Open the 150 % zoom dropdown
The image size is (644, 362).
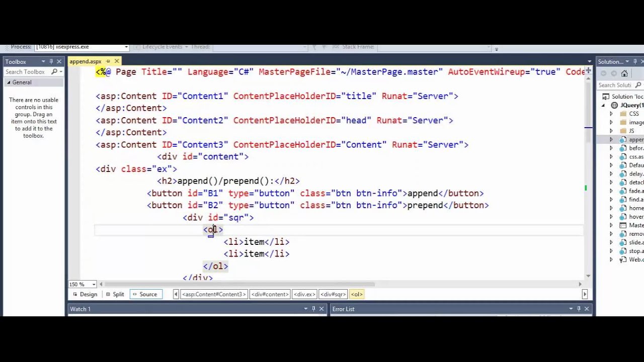click(94, 284)
